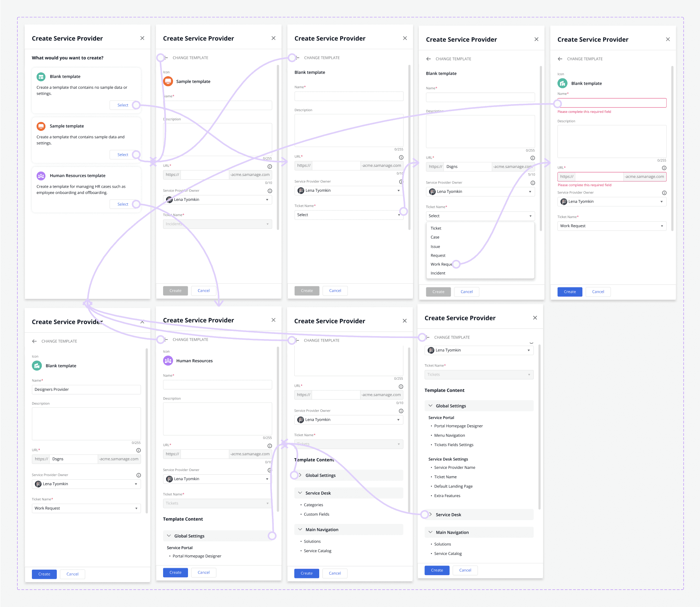The height and width of the screenshot is (607, 700).
Task: Open the Ticket Name dropdown showing Incidents
Action: point(218,224)
